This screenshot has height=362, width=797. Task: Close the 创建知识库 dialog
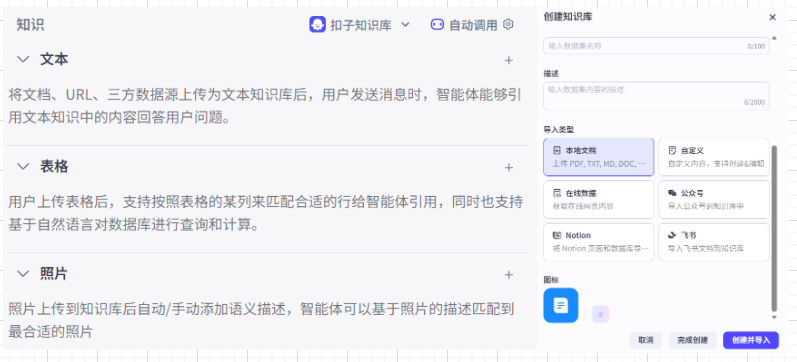pyautogui.click(x=772, y=17)
